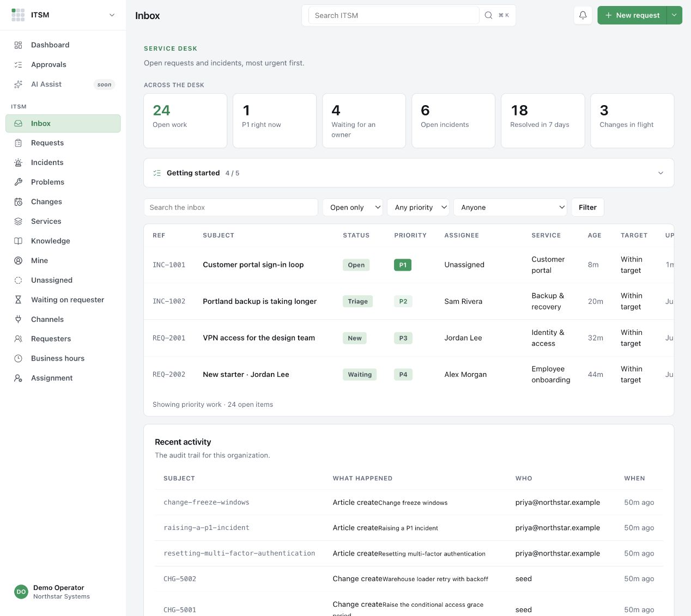The height and width of the screenshot is (616, 691).
Task: Click the Triage status badge
Action: pyautogui.click(x=357, y=301)
